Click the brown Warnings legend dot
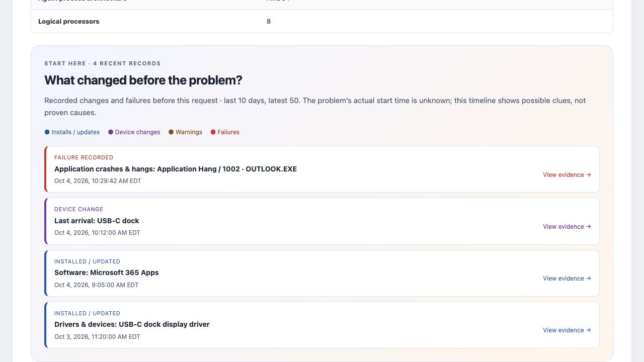 (171, 132)
